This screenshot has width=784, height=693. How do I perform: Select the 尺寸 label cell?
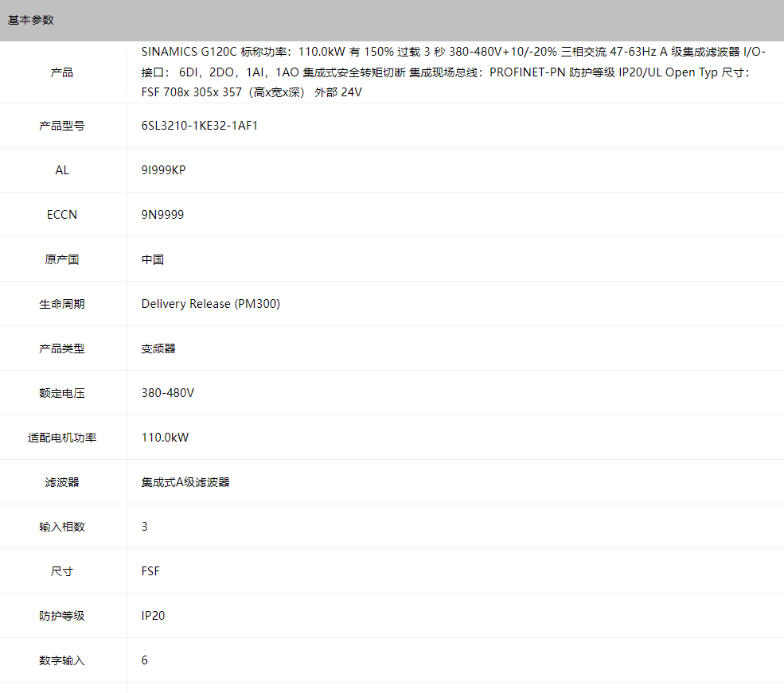point(62,571)
